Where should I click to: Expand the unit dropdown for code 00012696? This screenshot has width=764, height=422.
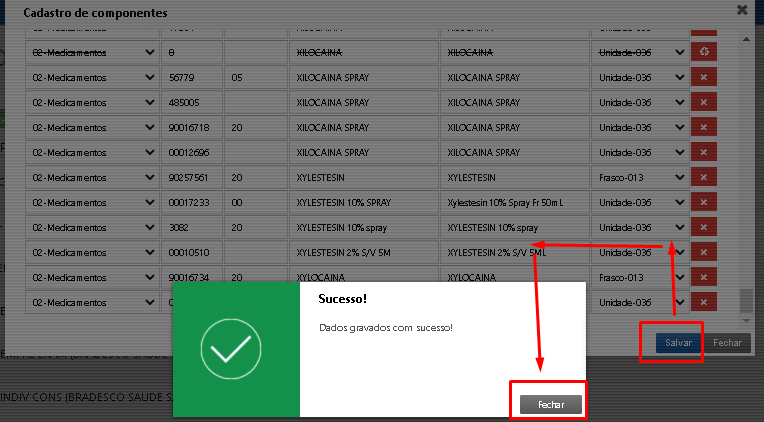[x=640, y=153]
